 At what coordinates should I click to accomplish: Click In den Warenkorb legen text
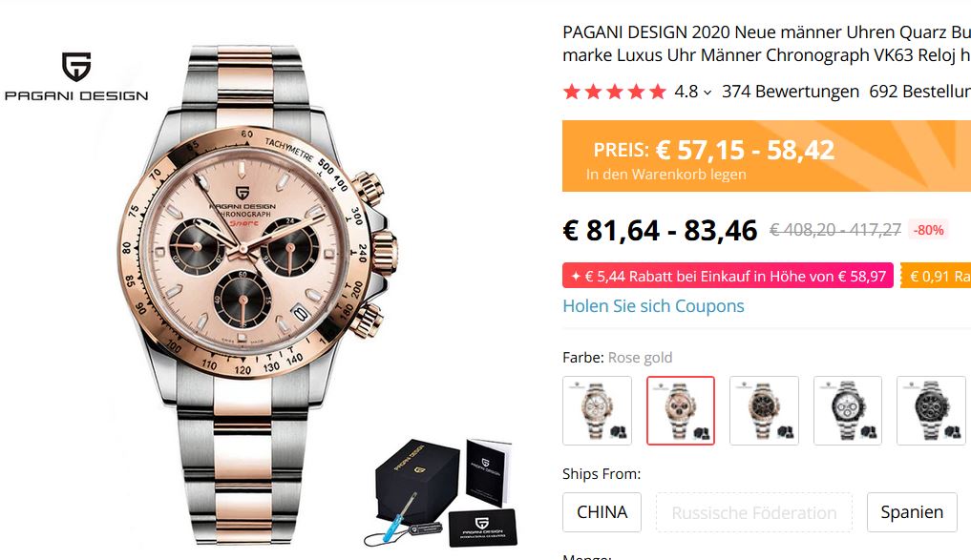665,175
